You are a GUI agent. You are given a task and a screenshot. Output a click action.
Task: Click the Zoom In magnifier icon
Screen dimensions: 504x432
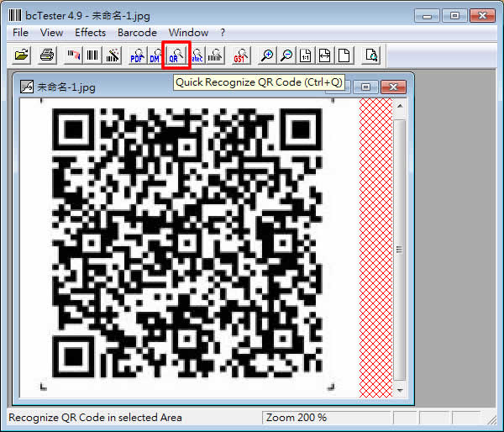(267, 55)
